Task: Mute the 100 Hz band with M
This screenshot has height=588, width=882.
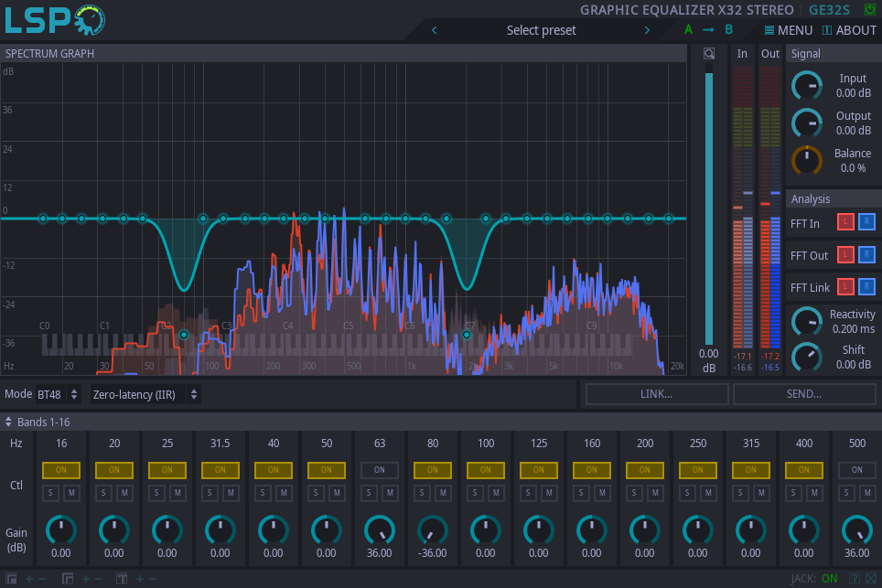Action: coord(496,493)
